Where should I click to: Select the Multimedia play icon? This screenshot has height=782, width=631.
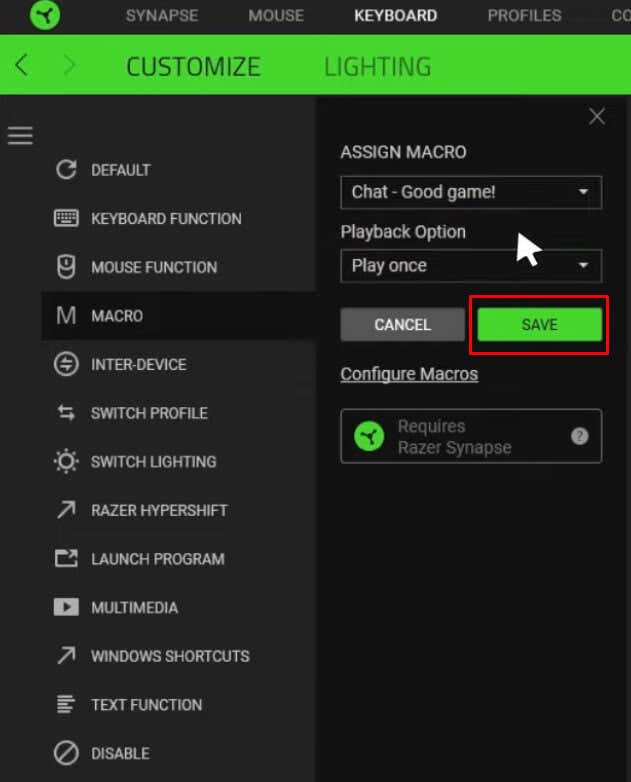tap(66, 607)
